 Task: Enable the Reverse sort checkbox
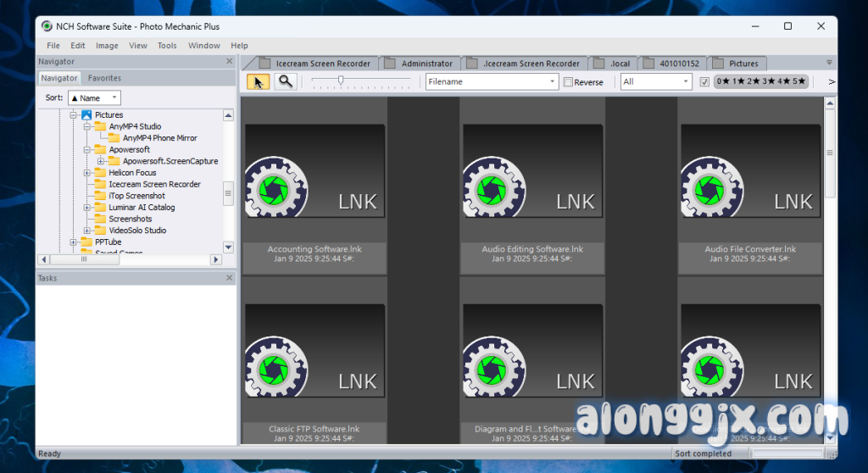tap(569, 82)
